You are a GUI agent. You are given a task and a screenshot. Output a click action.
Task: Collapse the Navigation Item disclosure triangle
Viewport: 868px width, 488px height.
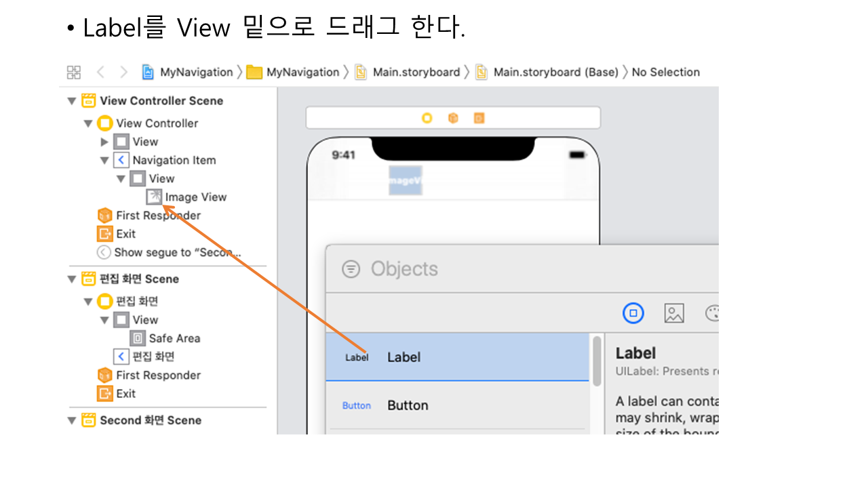104,161
